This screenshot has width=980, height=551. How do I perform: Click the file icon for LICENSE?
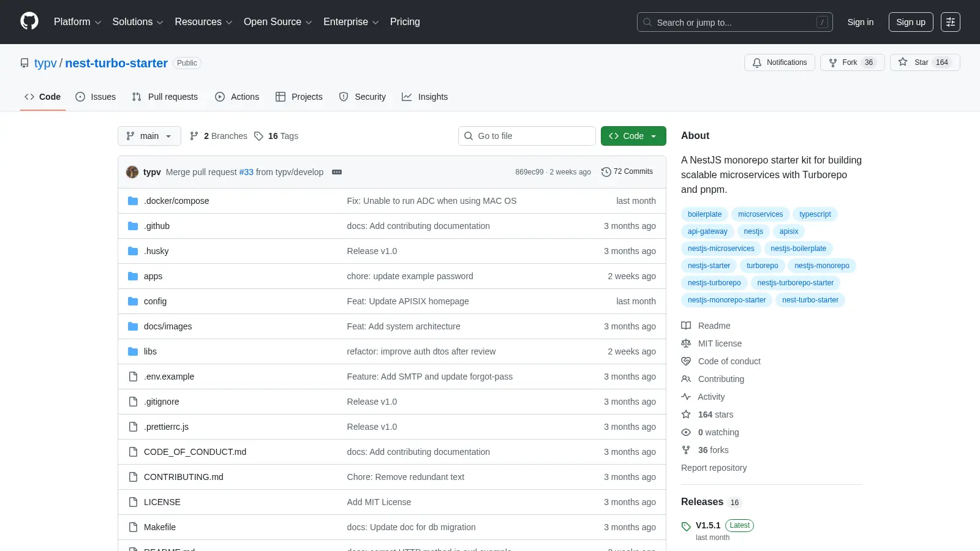[133, 502]
